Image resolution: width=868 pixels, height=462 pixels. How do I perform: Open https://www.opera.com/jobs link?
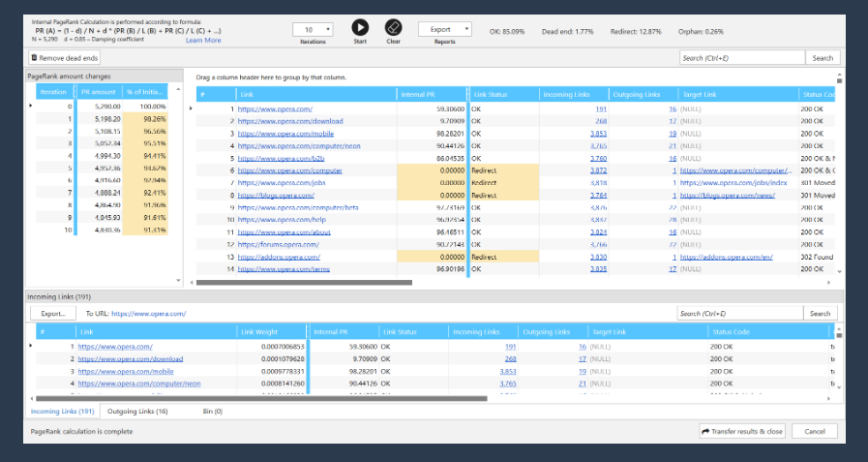[282, 182]
